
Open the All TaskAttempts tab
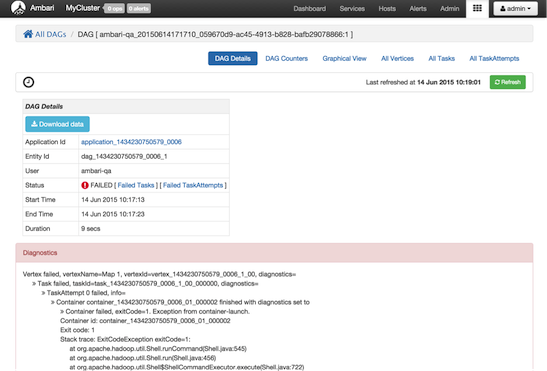494,59
